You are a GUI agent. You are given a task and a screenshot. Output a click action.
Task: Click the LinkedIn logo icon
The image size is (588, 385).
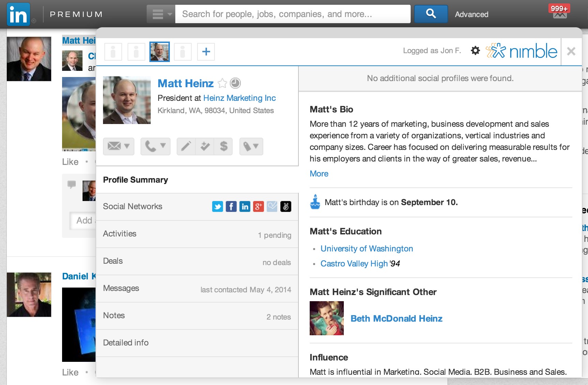click(18, 14)
